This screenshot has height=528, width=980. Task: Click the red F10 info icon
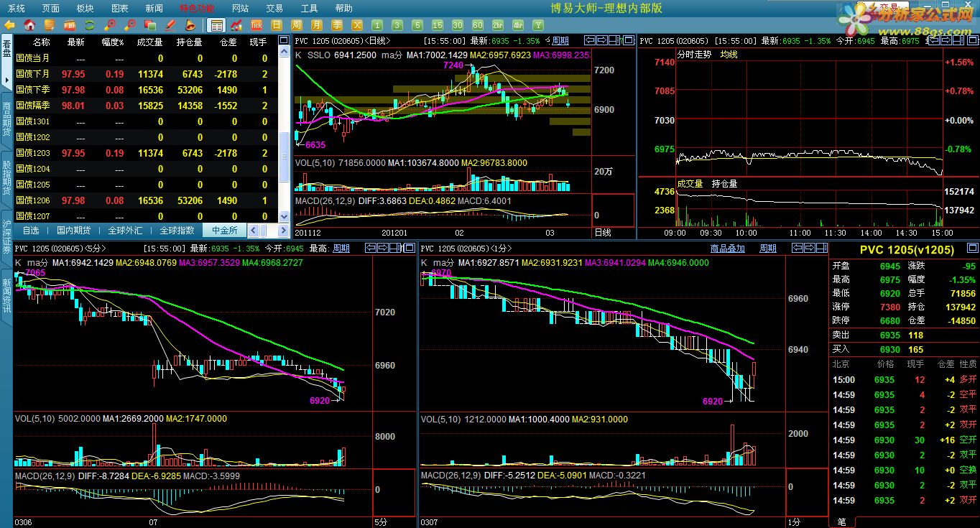[x=69, y=25]
